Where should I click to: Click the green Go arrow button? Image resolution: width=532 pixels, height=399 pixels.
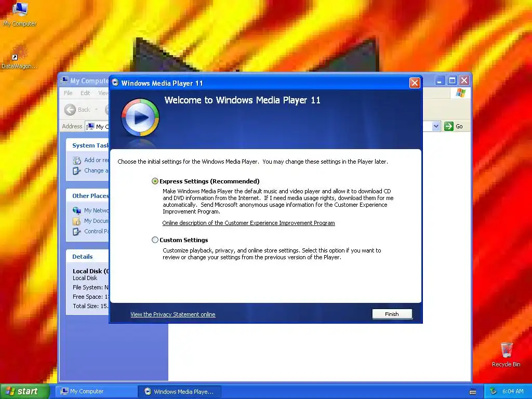point(448,126)
